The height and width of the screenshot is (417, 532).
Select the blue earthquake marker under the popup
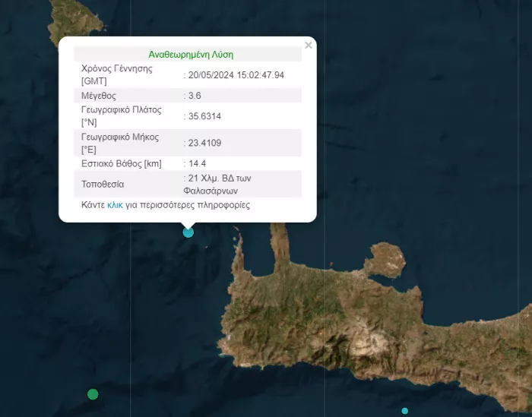point(188,232)
